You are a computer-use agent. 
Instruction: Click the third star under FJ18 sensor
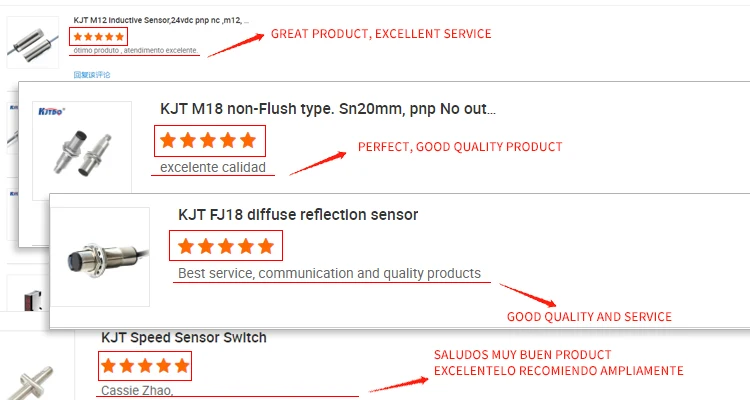[226, 246]
